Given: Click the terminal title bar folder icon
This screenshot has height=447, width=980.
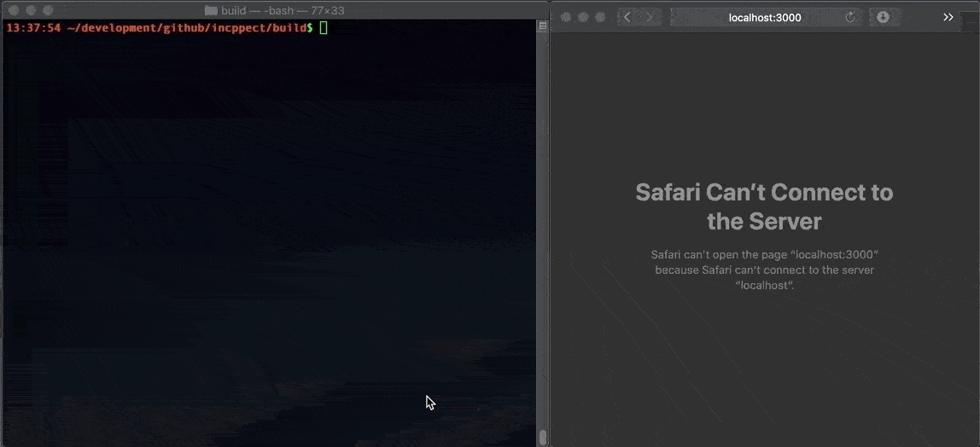Looking at the screenshot, I should (211, 10).
